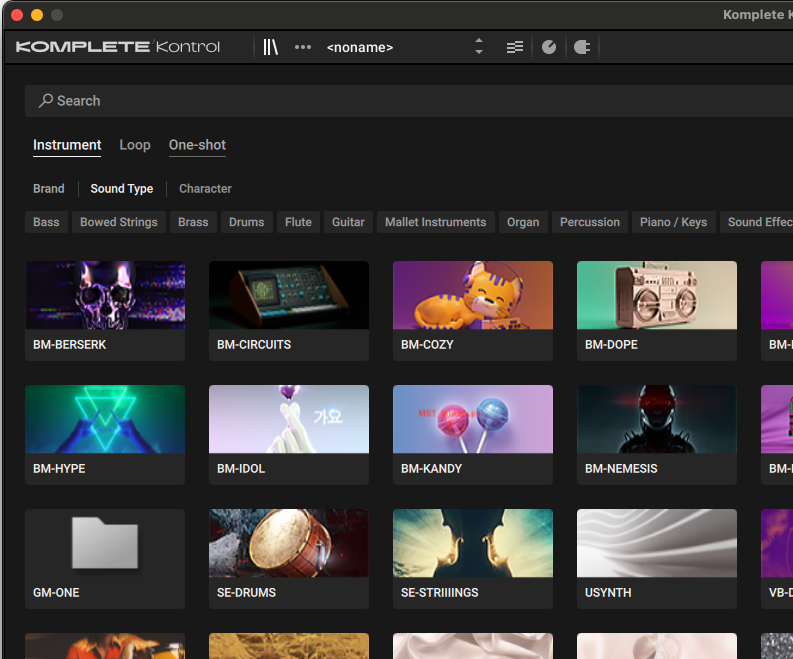
Task: Open the USYNTH thumbnail
Action: [x=657, y=543]
